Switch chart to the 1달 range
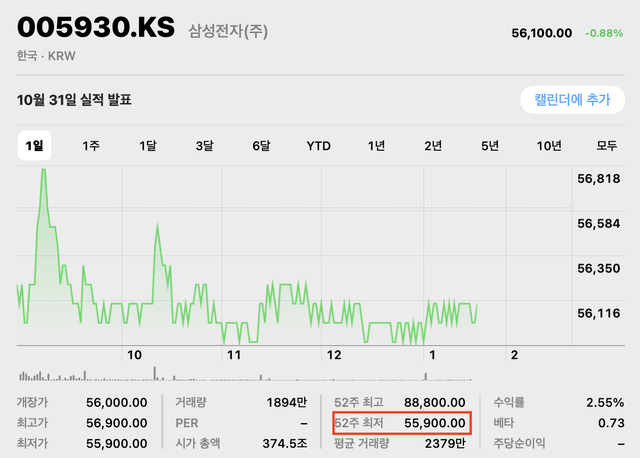Viewport: 640px width, 458px height. pyautogui.click(x=148, y=146)
